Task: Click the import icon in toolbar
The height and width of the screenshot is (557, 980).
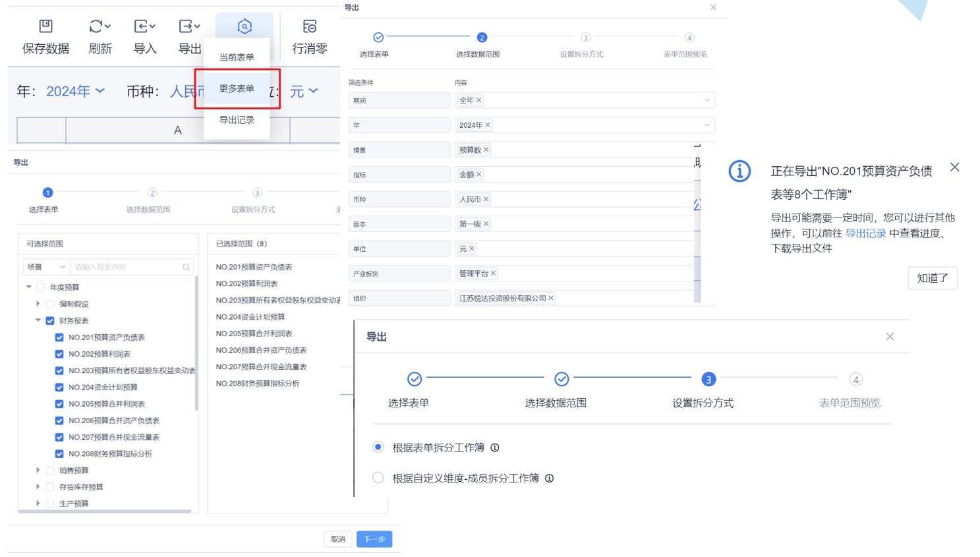Action: point(141,26)
